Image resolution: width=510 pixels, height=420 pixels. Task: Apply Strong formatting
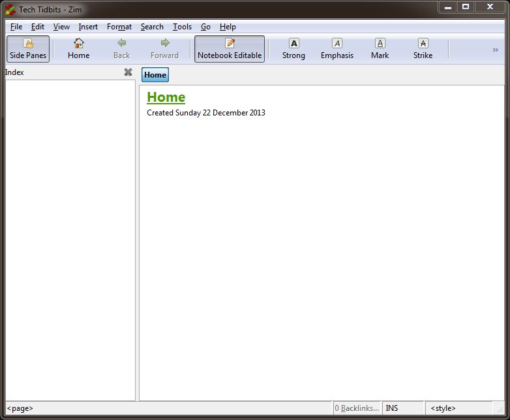pyautogui.click(x=293, y=49)
